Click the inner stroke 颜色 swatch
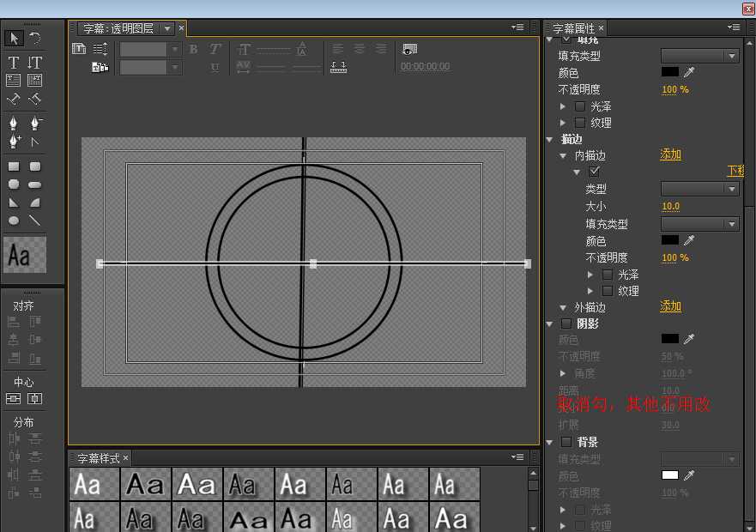This screenshot has width=756, height=532. [x=669, y=239]
